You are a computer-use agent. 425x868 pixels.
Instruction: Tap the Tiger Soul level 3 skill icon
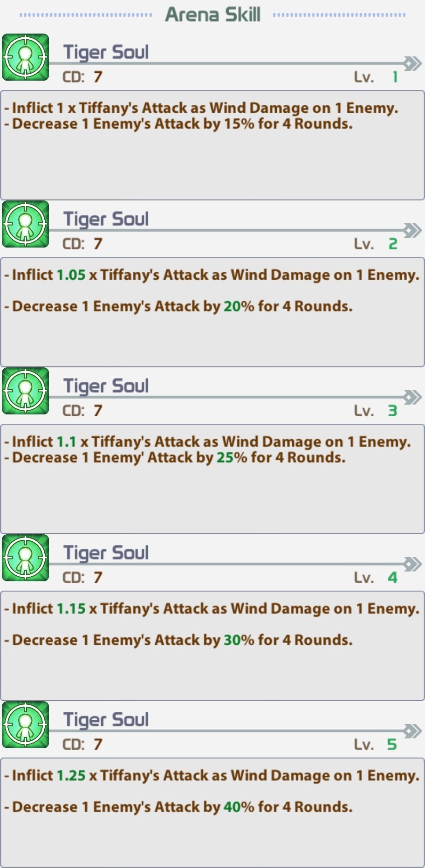tap(26, 391)
